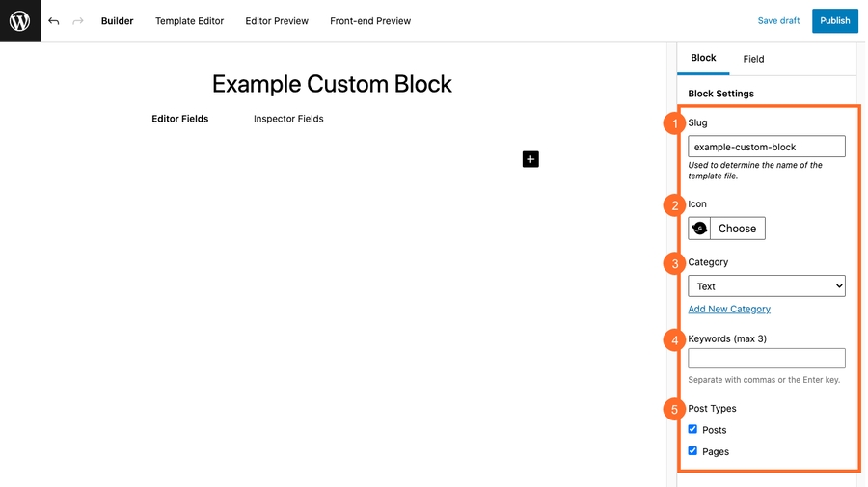Open the Front-end Preview view

[370, 21]
